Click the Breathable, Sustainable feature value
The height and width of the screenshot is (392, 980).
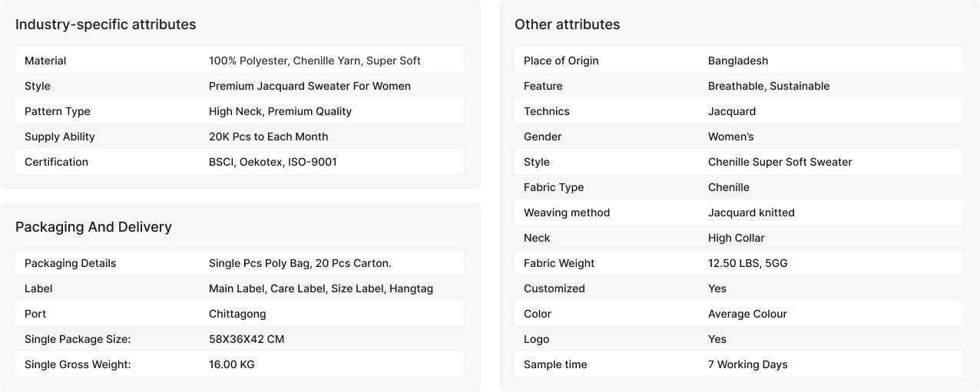(x=768, y=86)
